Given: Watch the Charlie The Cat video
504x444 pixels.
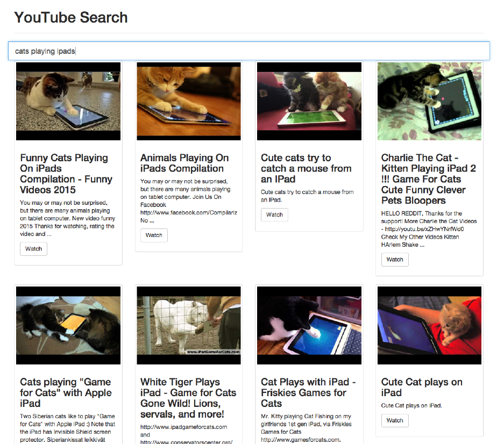Looking at the screenshot, I should pos(395,260).
